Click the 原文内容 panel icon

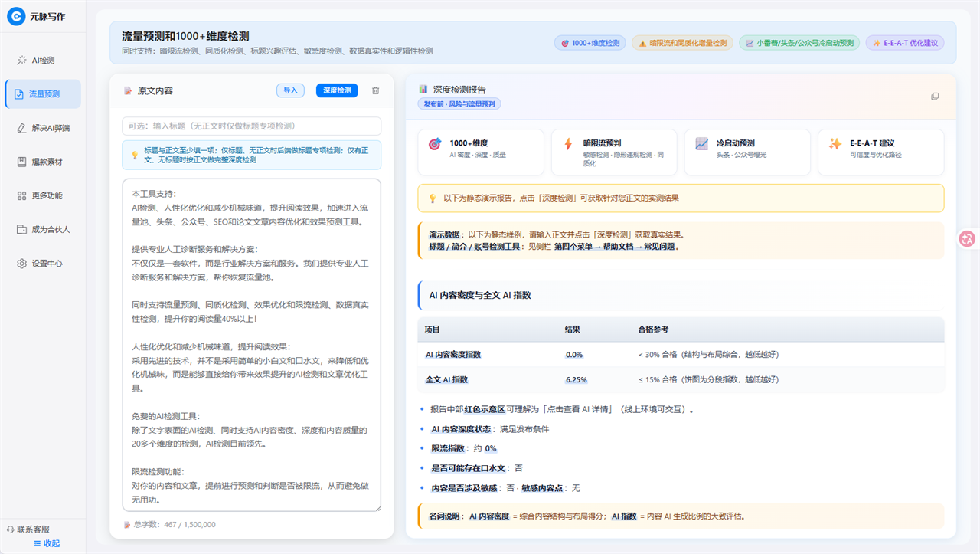128,90
